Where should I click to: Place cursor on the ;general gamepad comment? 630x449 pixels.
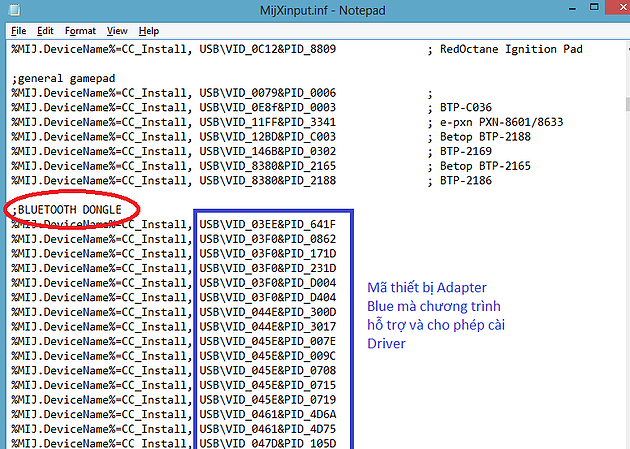point(56,78)
